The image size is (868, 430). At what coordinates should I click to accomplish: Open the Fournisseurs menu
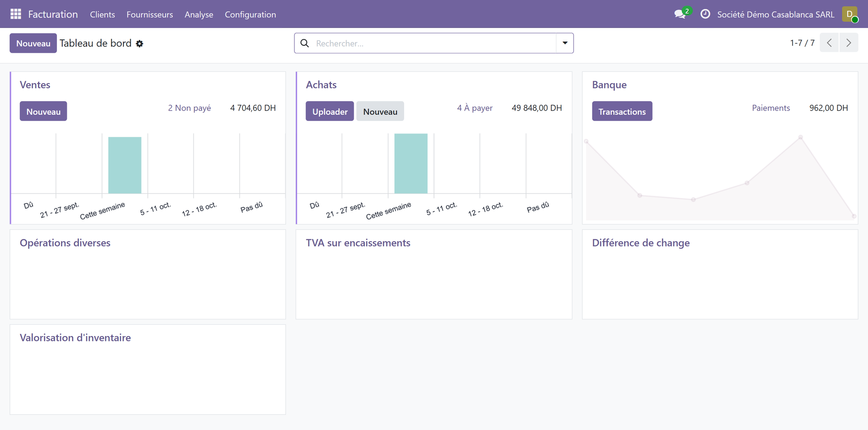coord(150,14)
